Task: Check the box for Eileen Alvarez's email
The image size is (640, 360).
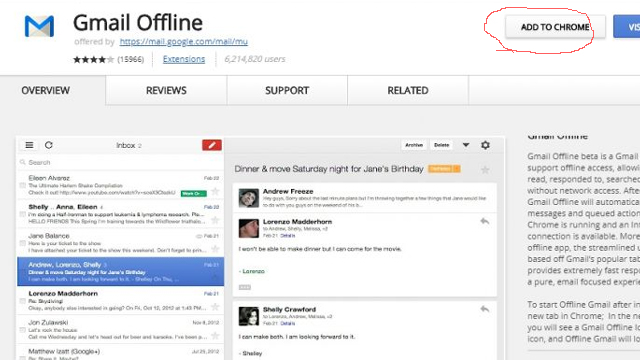Action: (22, 185)
